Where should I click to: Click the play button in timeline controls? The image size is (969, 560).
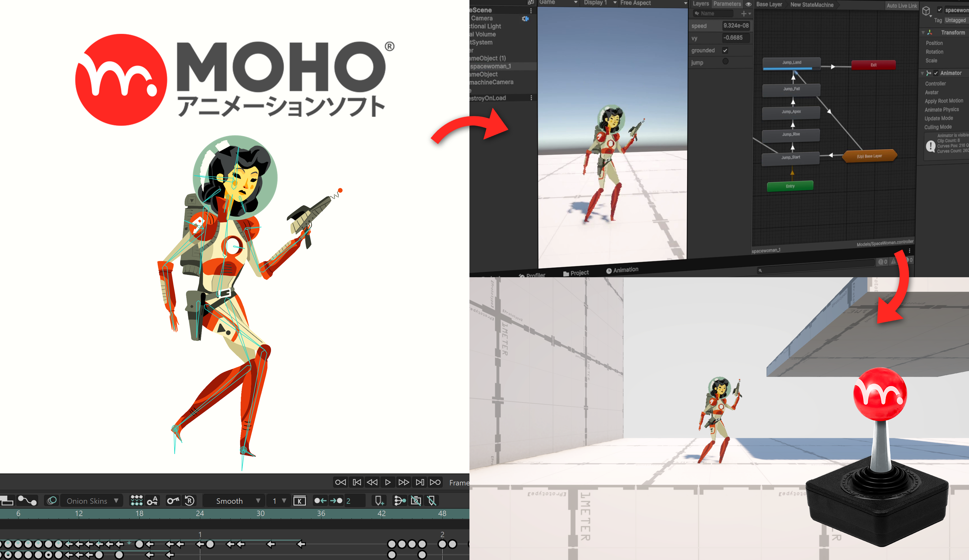pyautogui.click(x=388, y=482)
